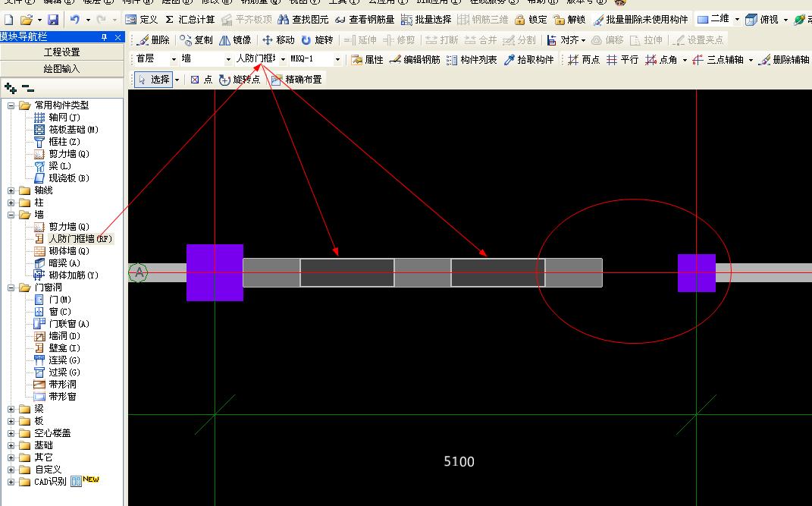This screenshot has height=506, width=812.
Task: Expand the 板 tree folder
Action: (x=11, y=421)
